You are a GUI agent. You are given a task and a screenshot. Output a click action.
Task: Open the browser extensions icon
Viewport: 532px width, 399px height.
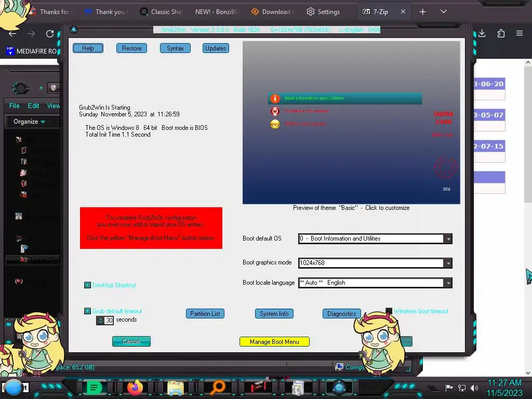(501, 33)
